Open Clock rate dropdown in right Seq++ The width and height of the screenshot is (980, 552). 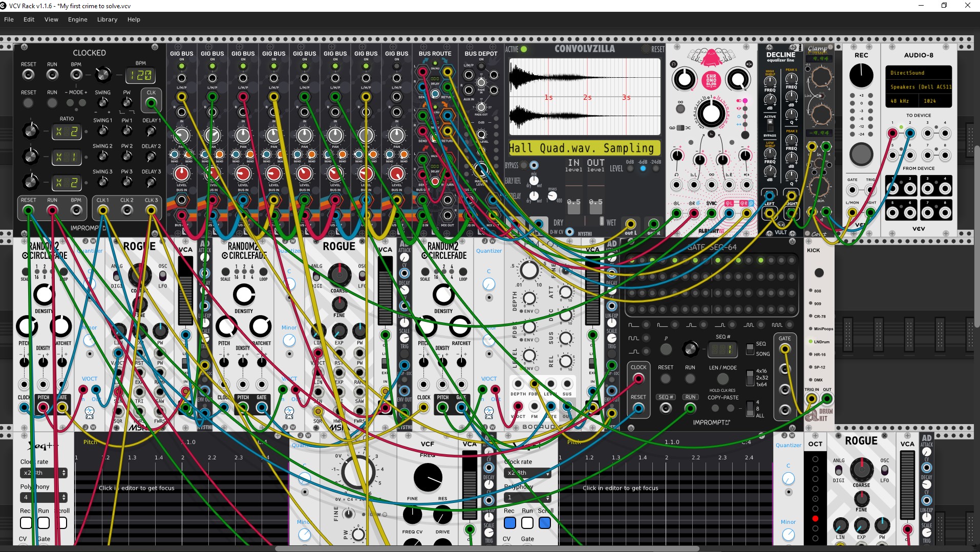[528, 473]
